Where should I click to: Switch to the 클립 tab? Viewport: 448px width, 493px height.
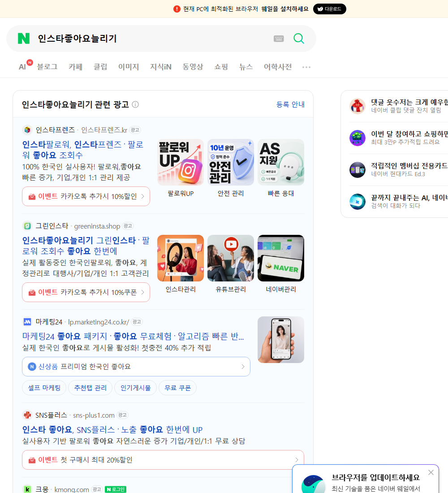(x=100, y=67)
